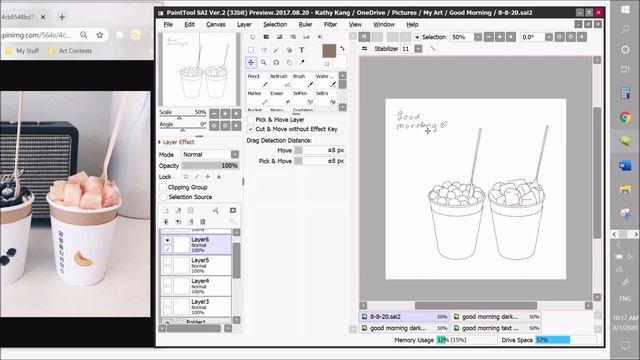Screen dimensions: 640x360
Task: Select the Shape tool icon
Action: click(x=289, y=50)
